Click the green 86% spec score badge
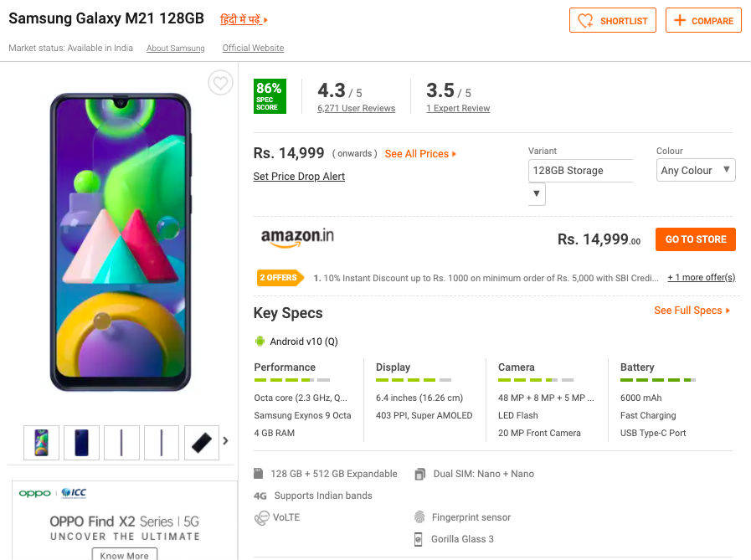The width and height of the screenshot is (751, 560). click(270, 96)
